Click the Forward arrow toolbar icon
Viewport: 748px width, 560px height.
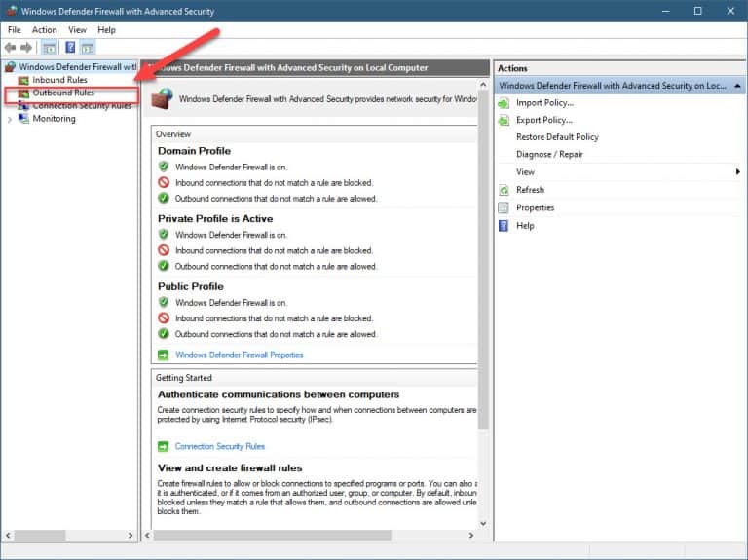(x=26, y=48)
